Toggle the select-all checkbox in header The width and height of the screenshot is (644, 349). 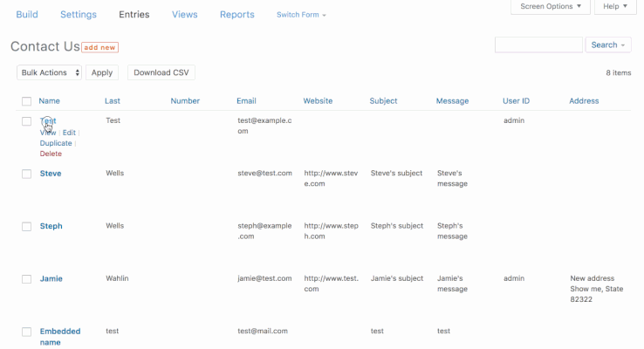27,101
